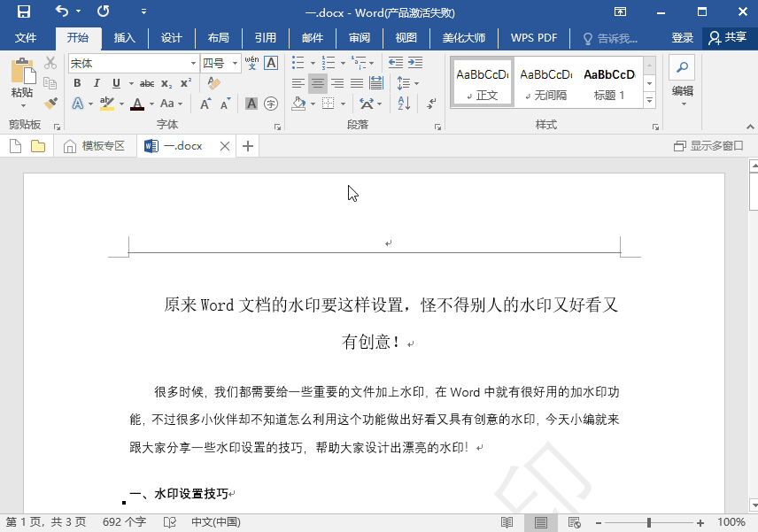Justify paragraph text

tap(357, 83)
